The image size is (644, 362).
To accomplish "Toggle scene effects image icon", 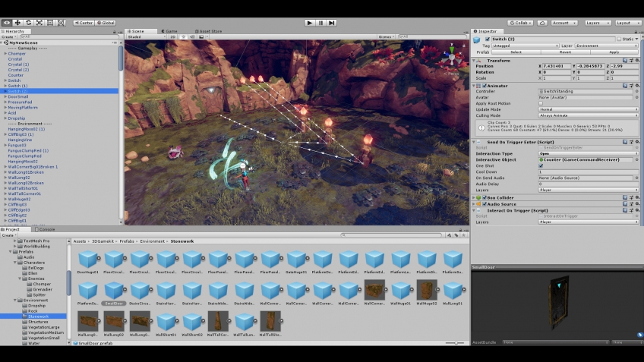I will click(201, 37).
